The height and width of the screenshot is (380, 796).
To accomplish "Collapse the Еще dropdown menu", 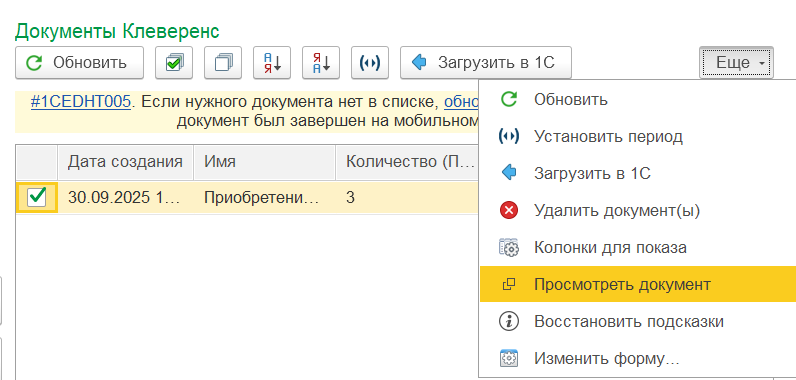I will tap(736, 63).
